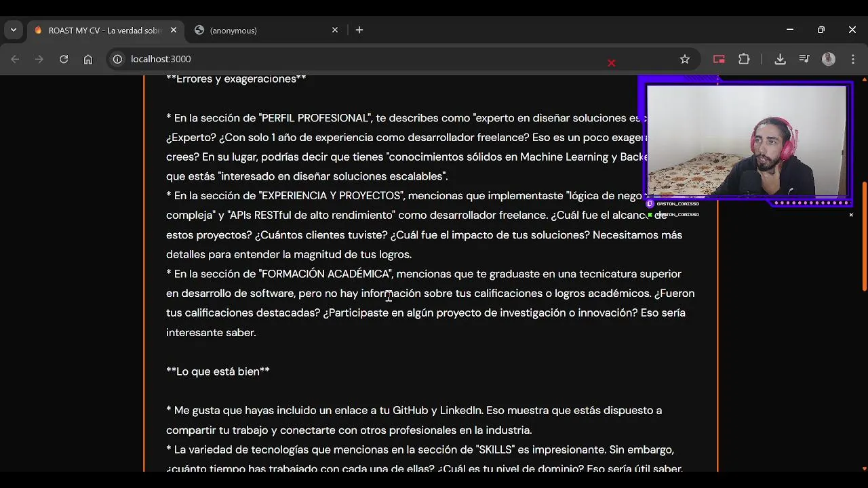Click the phrase "¿Cuántos clientes tuviste?"
The image size is (868, 488).
tap(320, 235)
